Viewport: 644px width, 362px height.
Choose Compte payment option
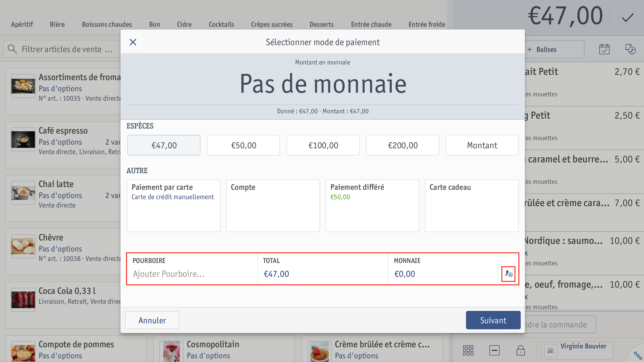click(x=273, y=206)
